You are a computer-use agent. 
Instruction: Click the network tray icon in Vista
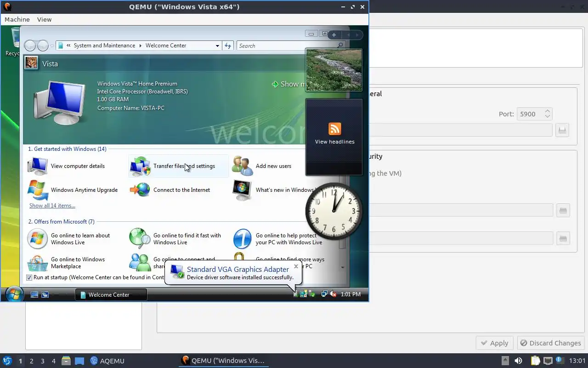(324, 294)
